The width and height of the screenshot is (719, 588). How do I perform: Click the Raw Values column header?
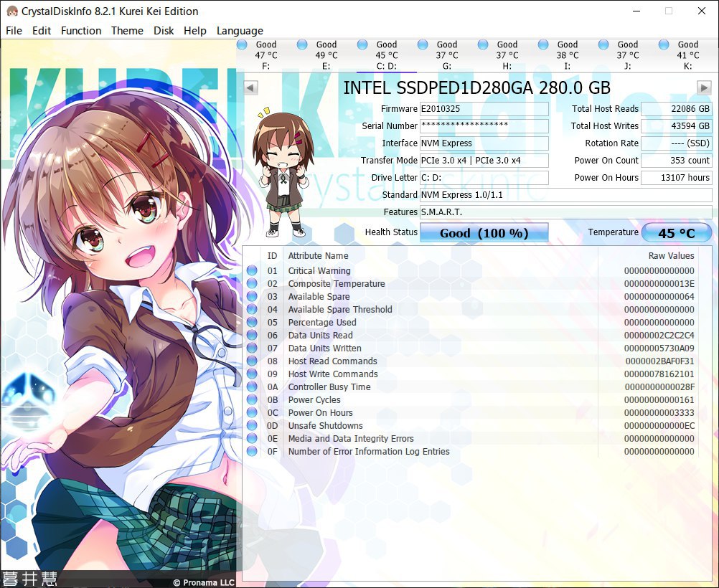pyautogui.click(x=671, y=256)
